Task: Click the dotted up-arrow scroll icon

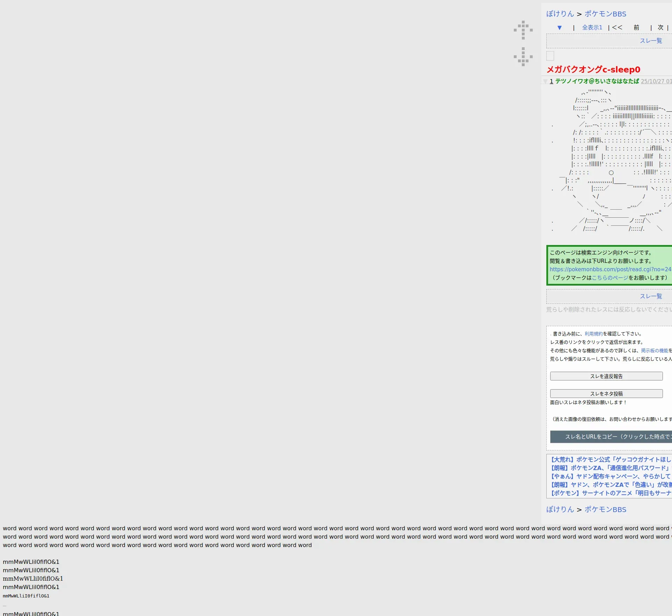Action: [x=523, y=30]
